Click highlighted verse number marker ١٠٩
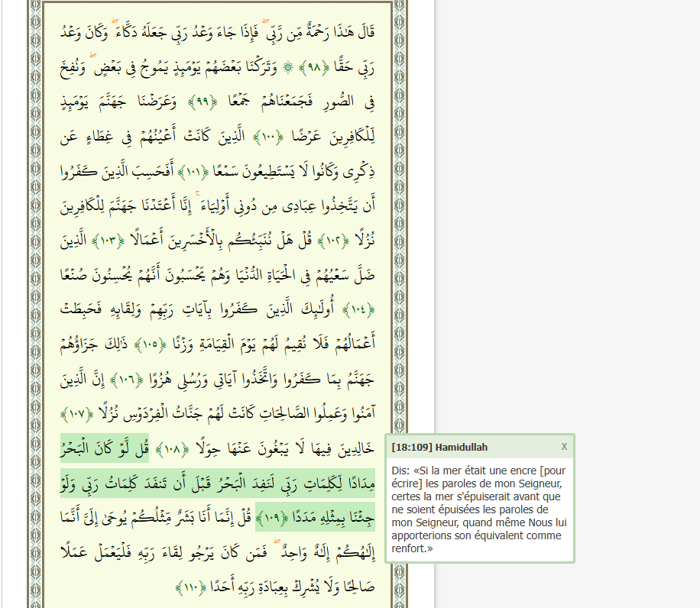 point(271,517)
